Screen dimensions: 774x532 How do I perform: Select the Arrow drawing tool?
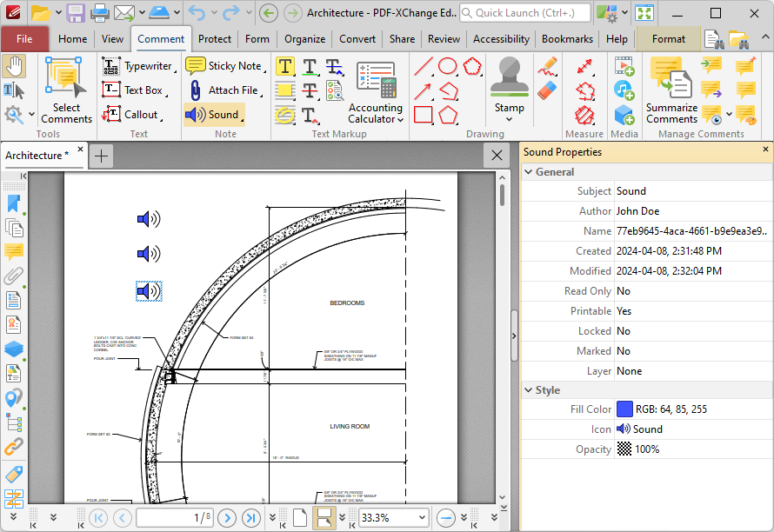point(423,90)
